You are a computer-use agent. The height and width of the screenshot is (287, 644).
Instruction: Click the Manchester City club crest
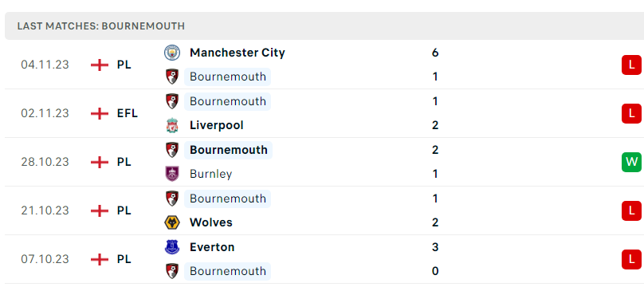[172, 53]
